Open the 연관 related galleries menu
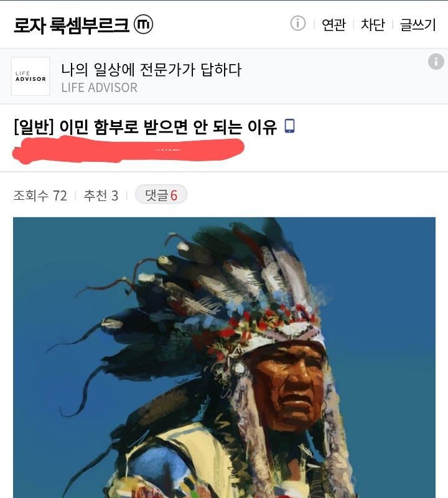Viewport: 448px width, 498px height. point(334,25)
